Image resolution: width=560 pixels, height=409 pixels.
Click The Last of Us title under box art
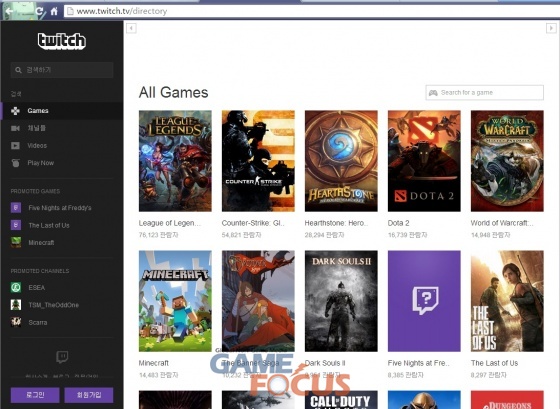[x=494, y=363]
